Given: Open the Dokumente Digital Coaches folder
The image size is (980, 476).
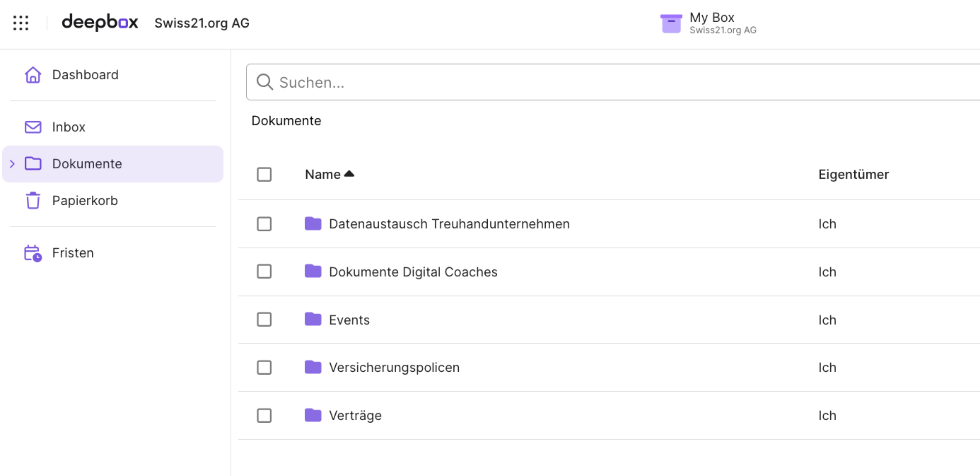Looking at the screenshot, I should pos(413,272).
